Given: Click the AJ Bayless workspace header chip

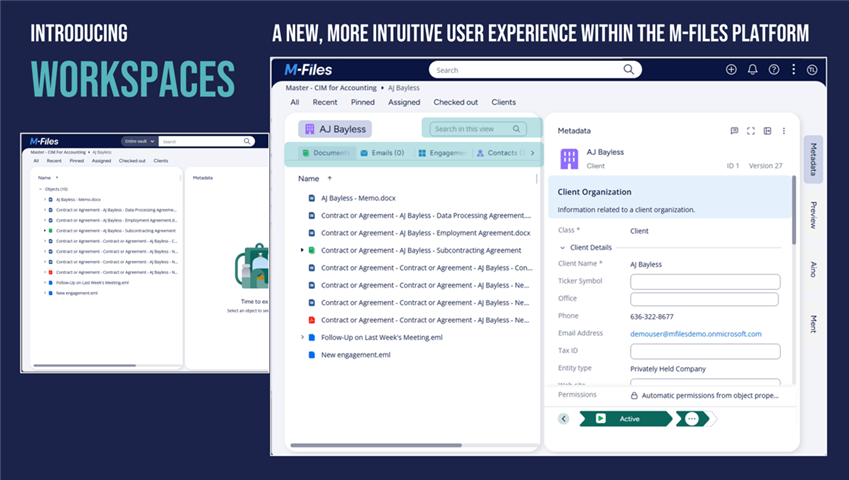Looking at the screenshot, I should (335, 129).
